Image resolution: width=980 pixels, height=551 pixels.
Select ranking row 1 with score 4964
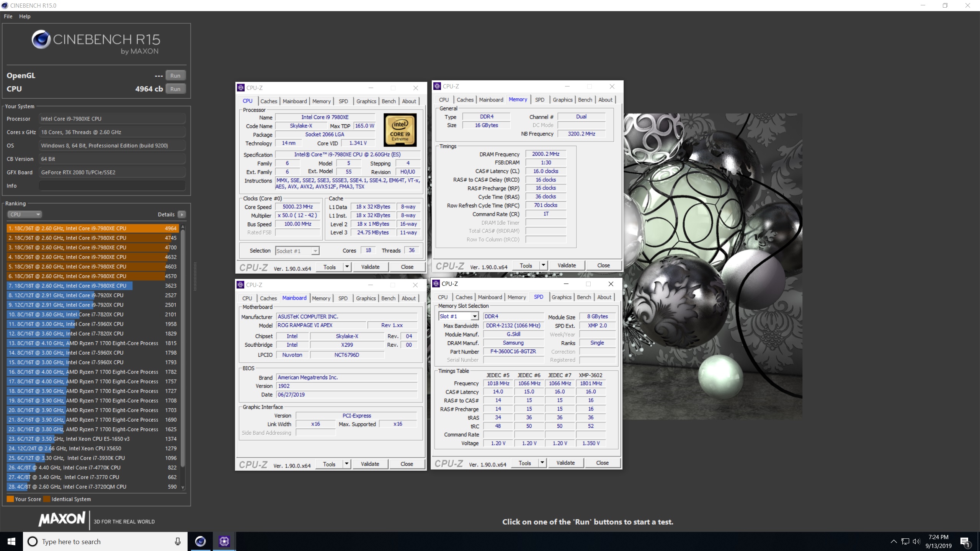(x=93, y=228)
